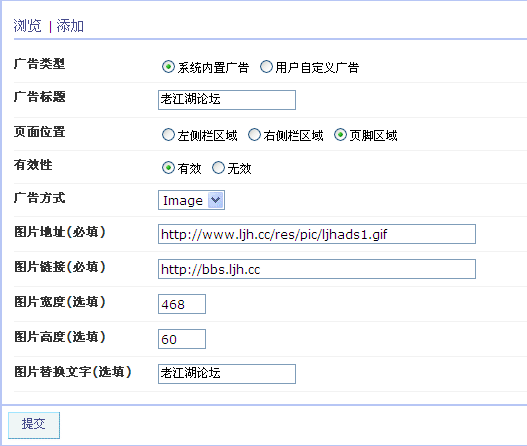Set validity to 有效

[168, 167]
